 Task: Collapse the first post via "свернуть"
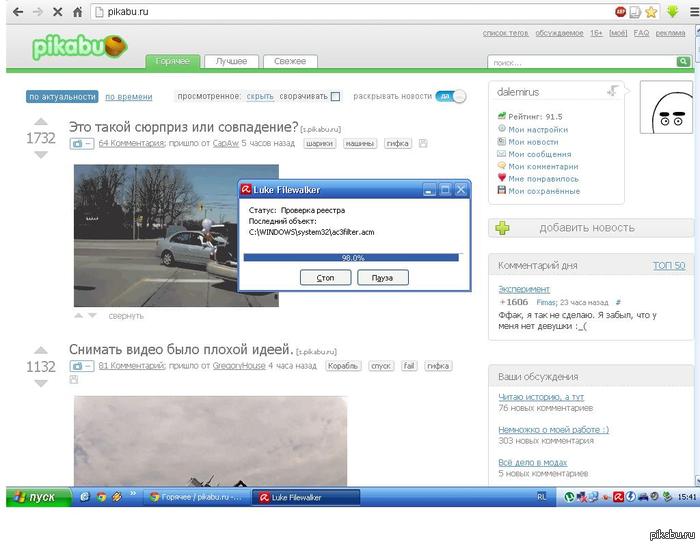126,316
